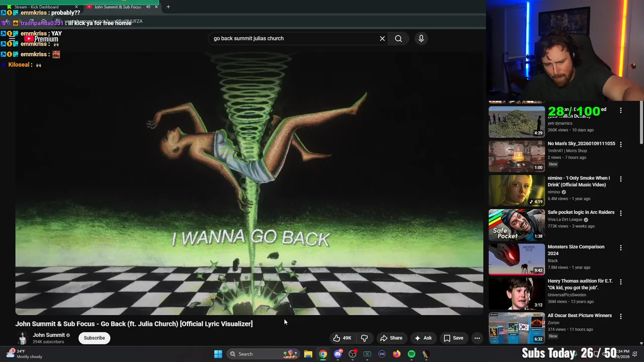Open Henry Thomas audition for E.T. thumbnail
Viewport: 644px width, 362px height.
516,294
